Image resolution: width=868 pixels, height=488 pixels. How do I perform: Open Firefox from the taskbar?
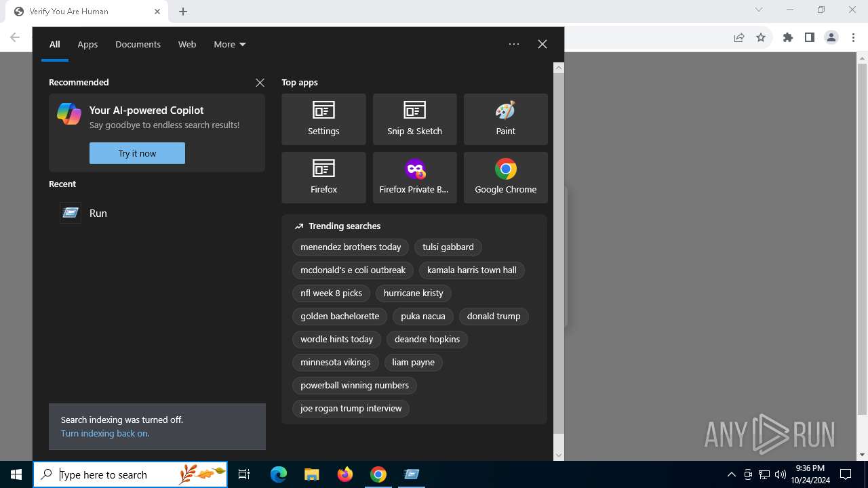pos(345,474)
